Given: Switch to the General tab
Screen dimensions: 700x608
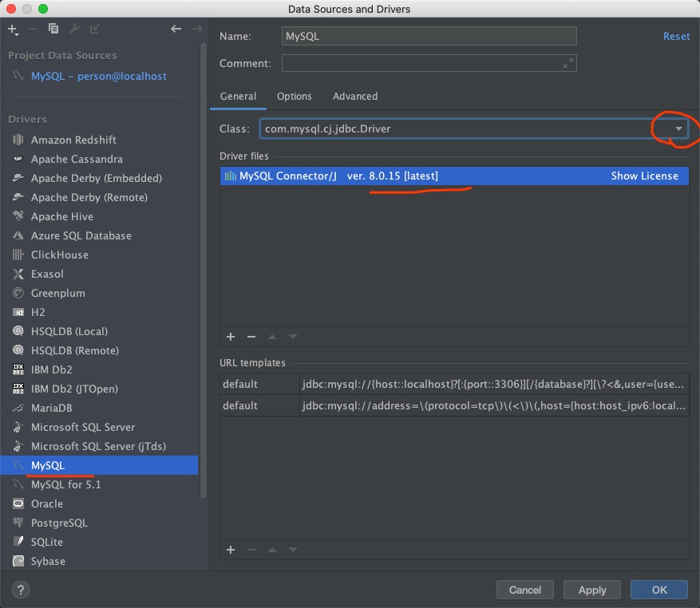Looking at the screenshot, I should [239, 97].
